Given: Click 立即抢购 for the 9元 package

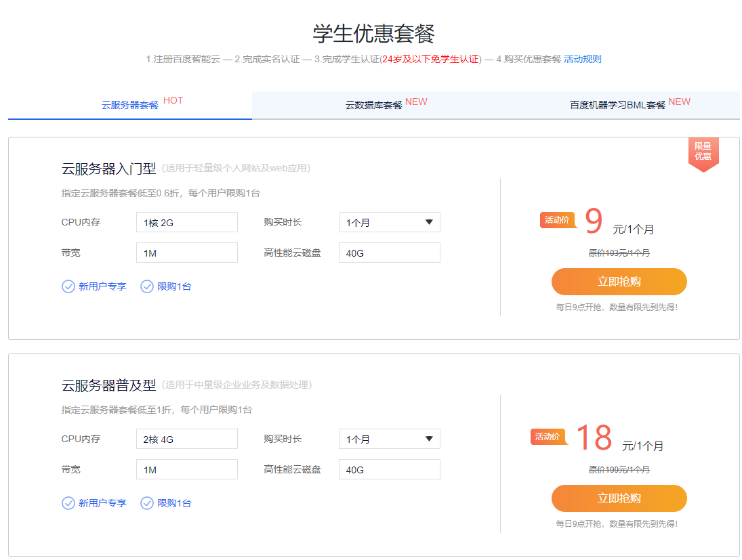Looking at the screenshot, I should [x=619, y=282].
